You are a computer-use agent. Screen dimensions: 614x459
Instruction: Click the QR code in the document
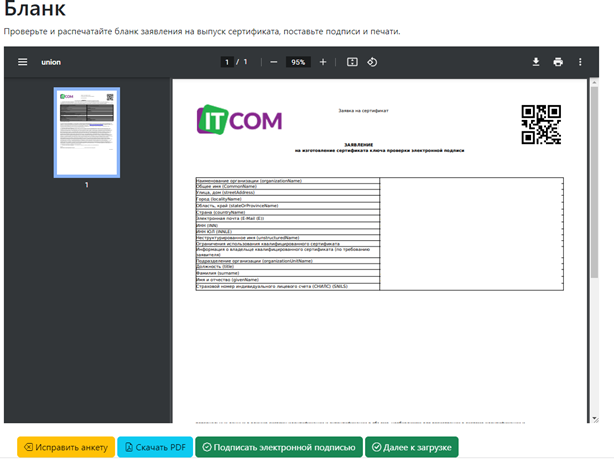click(541, 125)
